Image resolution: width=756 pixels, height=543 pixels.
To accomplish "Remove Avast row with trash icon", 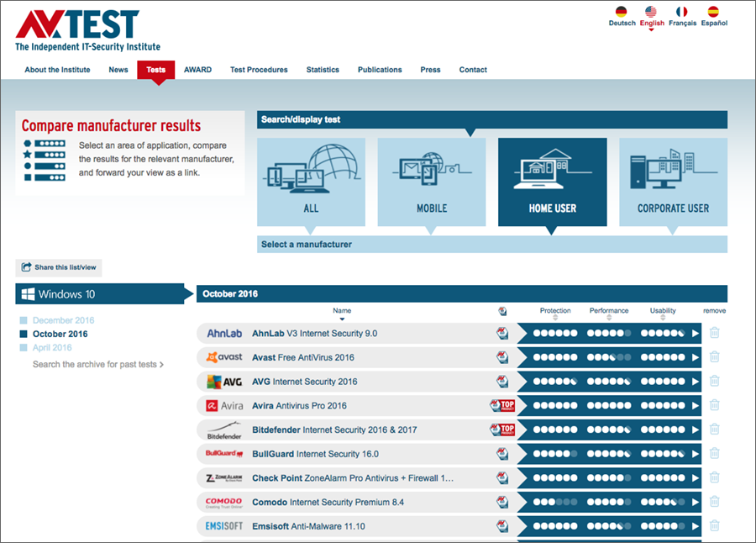I will (x=715, y=356).
